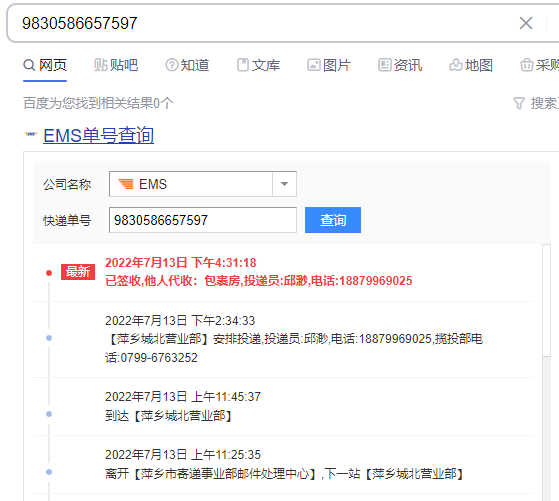This screenshot has height=501, width=559.
Task: Click the tracking results scrollbar thumb
Action: coord(547,300)
